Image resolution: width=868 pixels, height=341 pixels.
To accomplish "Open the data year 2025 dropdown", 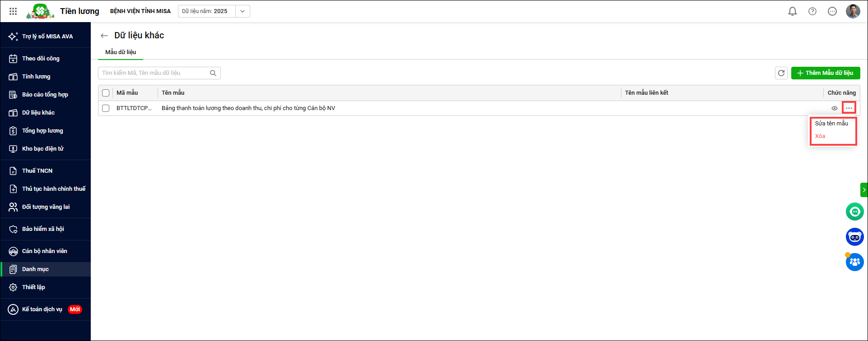I will pos(243,11).
